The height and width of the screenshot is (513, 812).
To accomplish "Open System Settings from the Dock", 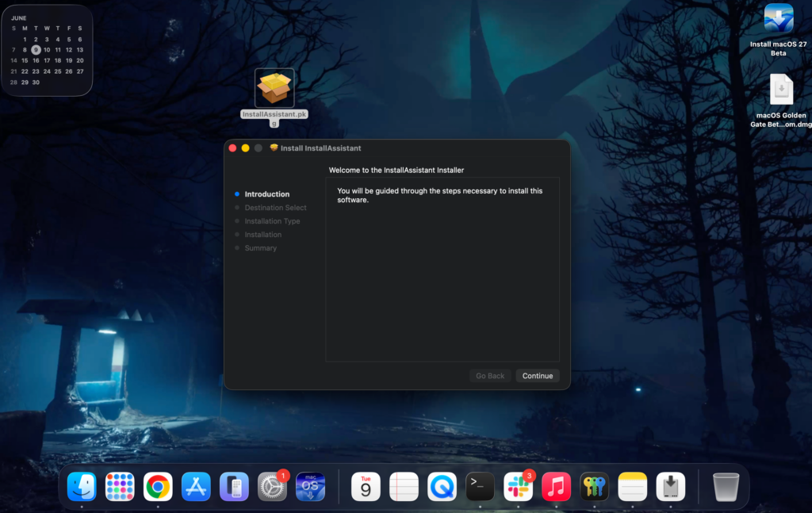I will click(272, 487).
